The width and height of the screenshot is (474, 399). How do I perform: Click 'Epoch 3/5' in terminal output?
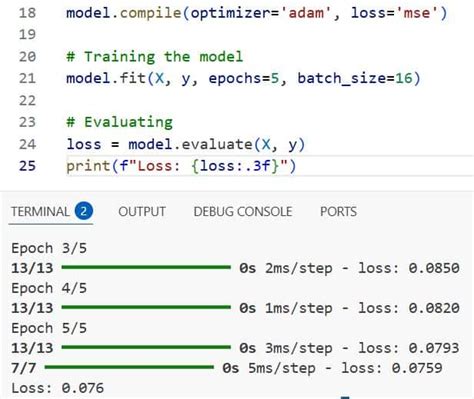coord(49,248)
